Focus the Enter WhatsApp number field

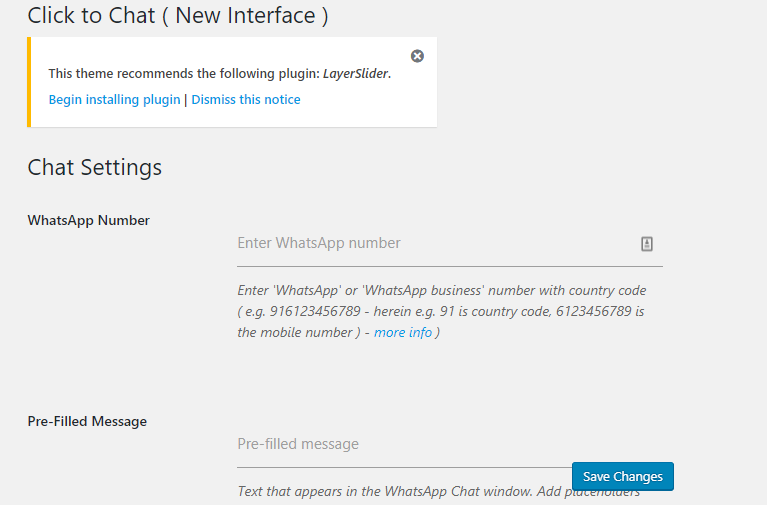[x=430, y=243]
